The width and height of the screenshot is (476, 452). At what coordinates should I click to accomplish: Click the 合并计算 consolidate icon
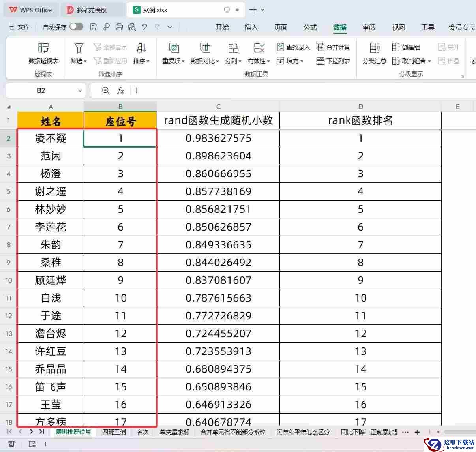click(320, 47)
